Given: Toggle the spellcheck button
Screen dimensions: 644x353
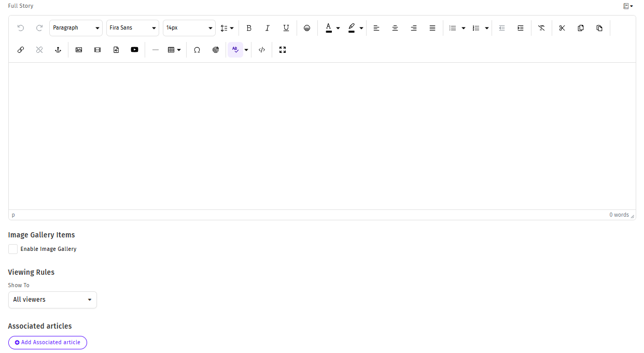Looking at the screenshot, I should [235, 50].
